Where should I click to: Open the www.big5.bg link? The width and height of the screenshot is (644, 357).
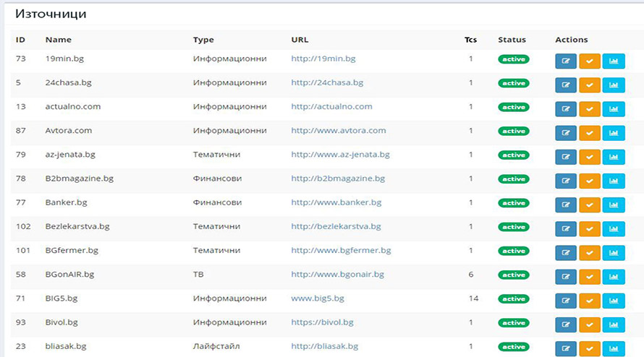point(318,298)
